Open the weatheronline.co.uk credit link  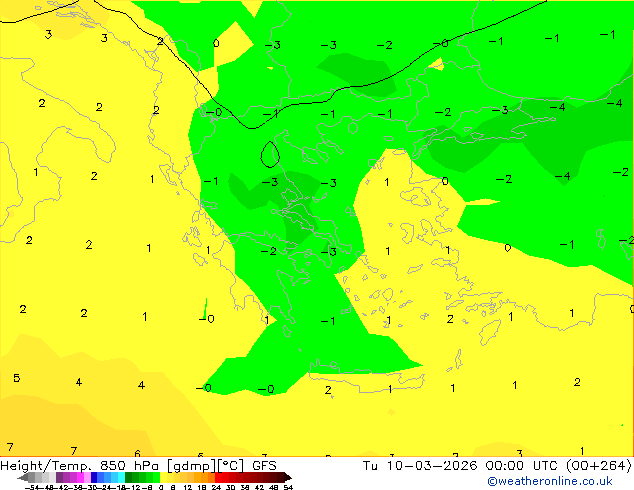coord(550,481)
